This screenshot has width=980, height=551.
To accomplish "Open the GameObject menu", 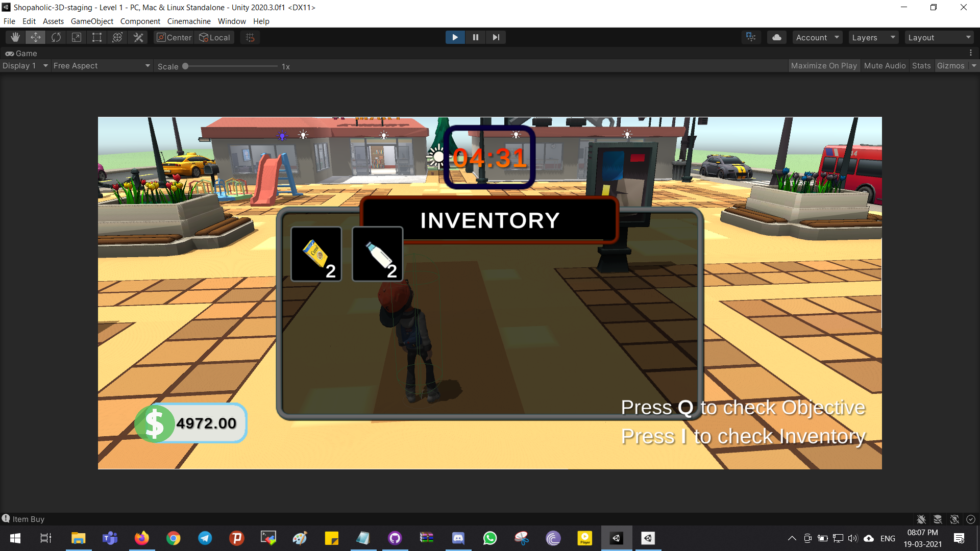I will coord(92,21).
